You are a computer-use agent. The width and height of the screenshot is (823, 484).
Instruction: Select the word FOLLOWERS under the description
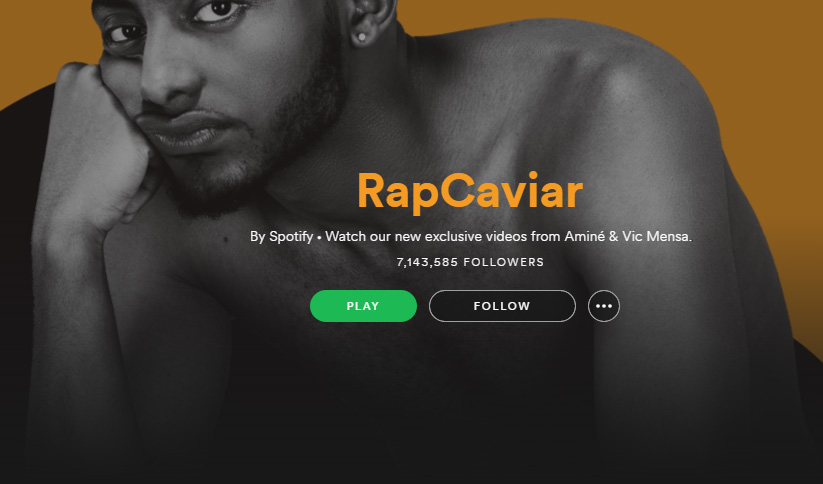tap(503, 262)
